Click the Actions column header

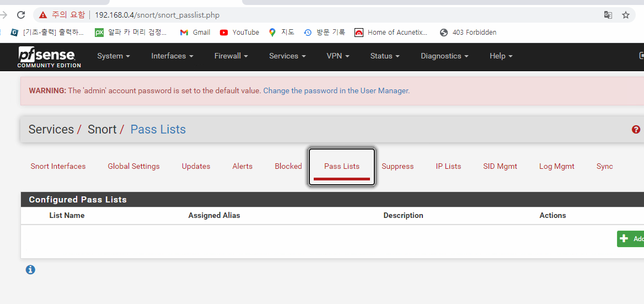tap(552, 215)
